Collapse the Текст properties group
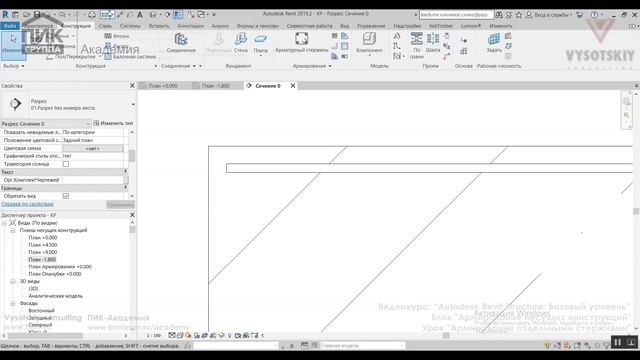Viewport: 640px width, 360px height. [x=125, y=172]
